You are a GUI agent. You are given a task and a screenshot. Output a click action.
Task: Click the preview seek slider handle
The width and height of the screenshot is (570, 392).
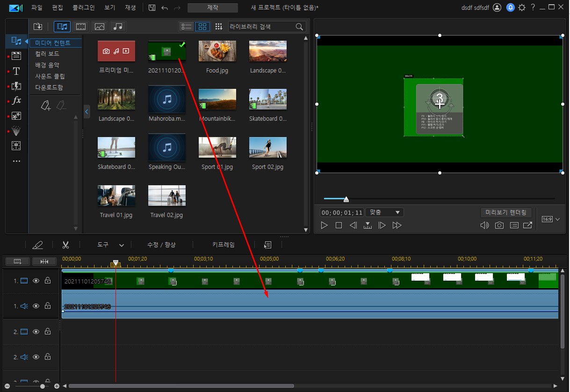click(x=346, y=199)
